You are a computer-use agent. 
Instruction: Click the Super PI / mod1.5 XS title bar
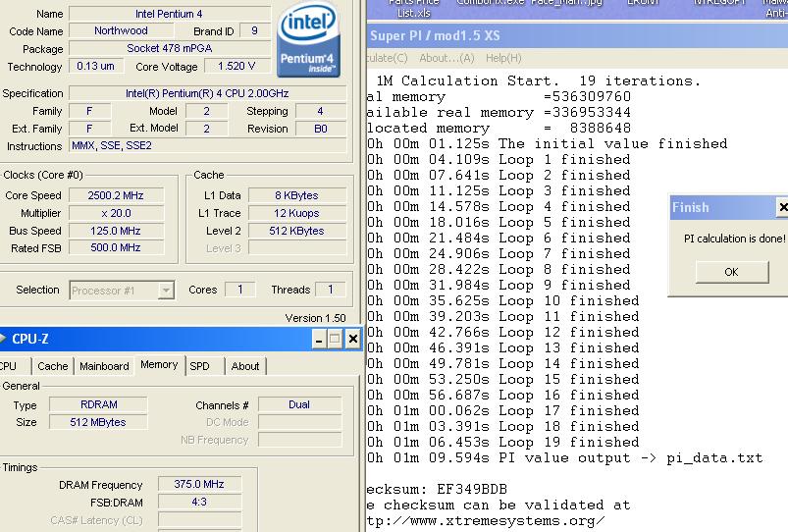click(577, 35)
